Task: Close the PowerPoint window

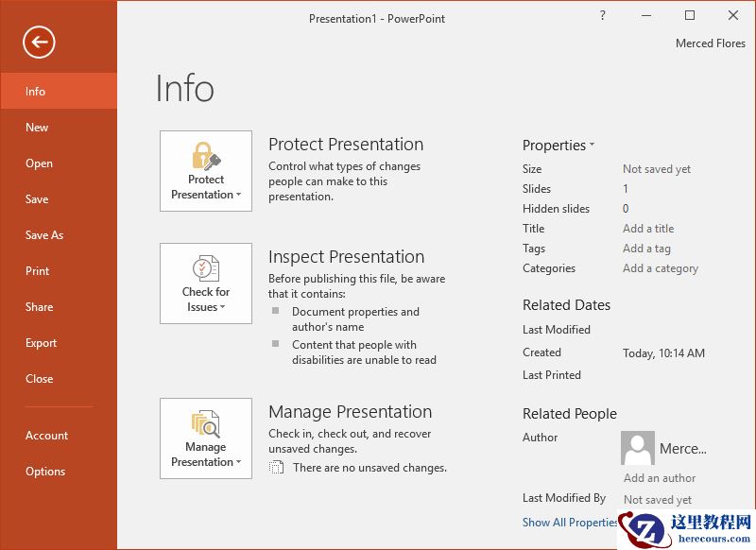Action: 733,15
